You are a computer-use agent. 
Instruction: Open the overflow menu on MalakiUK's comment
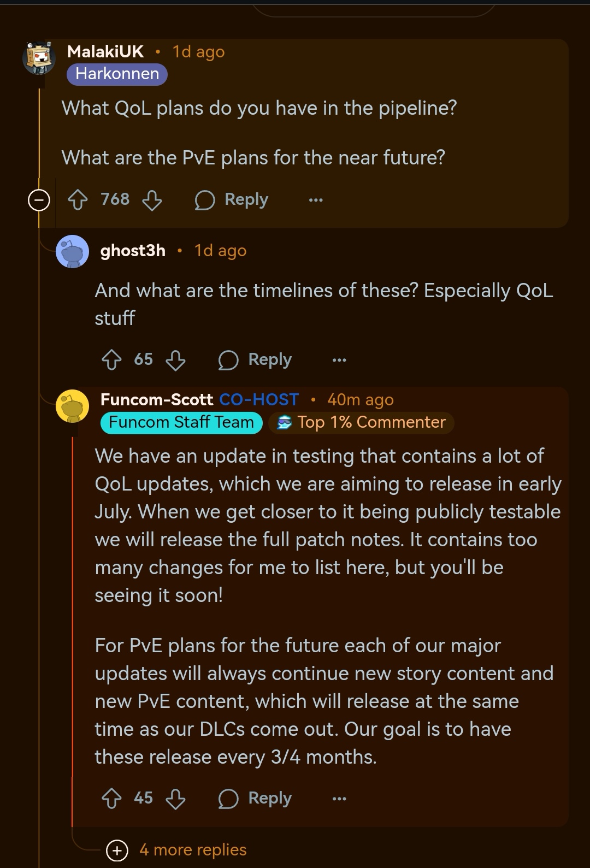point(316,200)
